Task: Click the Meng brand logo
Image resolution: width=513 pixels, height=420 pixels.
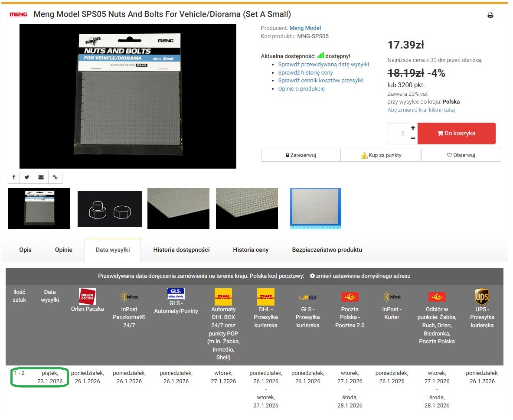Action: (x=19, y=15)
